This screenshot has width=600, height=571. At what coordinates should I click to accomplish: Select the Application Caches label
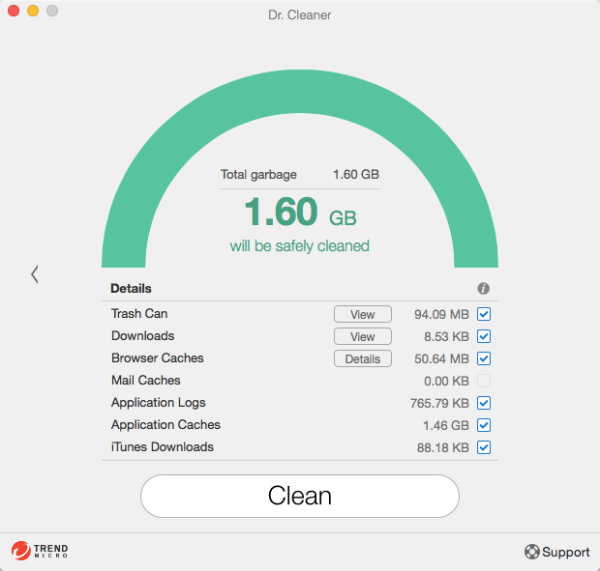[x=166, y=425]
